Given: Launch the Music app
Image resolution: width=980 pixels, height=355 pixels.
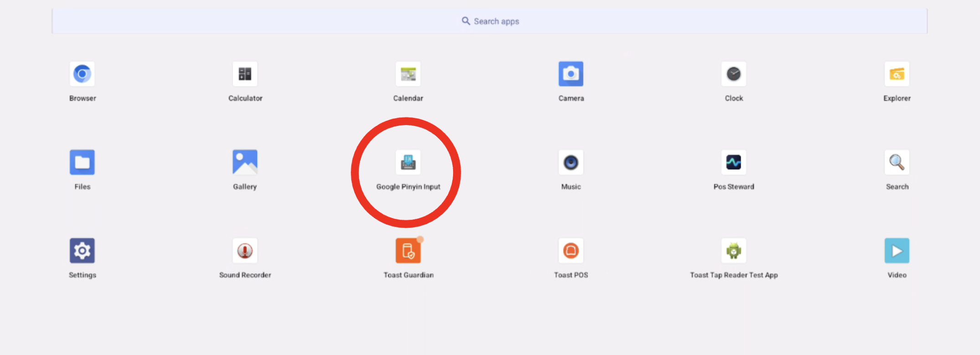Looking at the screenshot, I should point(571,162).
